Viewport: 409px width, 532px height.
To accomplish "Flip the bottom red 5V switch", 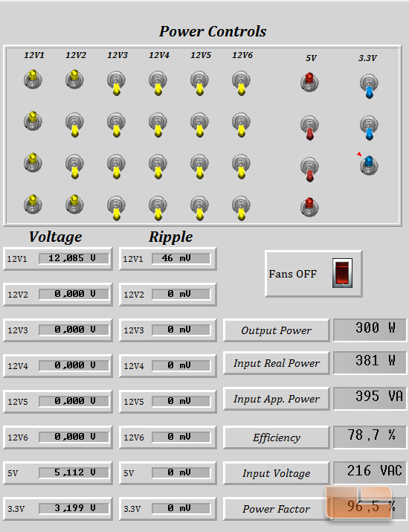I will (309, 207).
